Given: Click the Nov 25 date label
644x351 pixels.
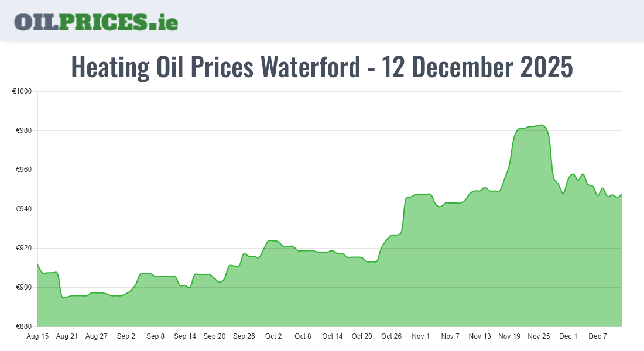Looking at the screenshot, I should [539, 336].
